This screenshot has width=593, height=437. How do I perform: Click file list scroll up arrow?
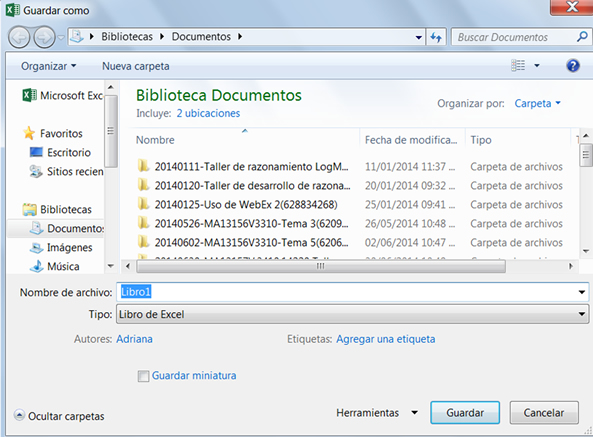pyautogui.click(x=586, y=135)
